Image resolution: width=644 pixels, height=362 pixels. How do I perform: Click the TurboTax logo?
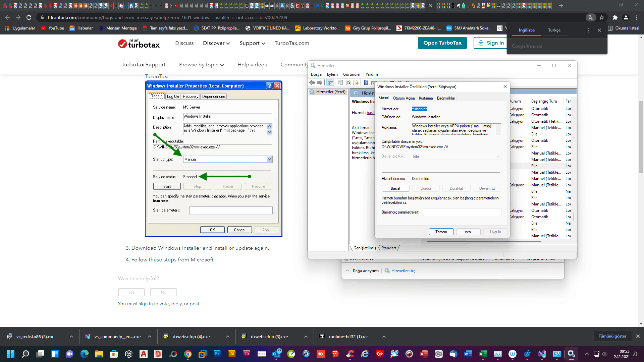point(139,44)
